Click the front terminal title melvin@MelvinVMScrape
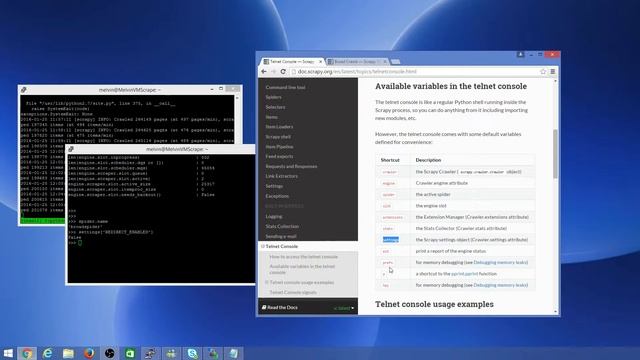640x360 pixels. 177,149
